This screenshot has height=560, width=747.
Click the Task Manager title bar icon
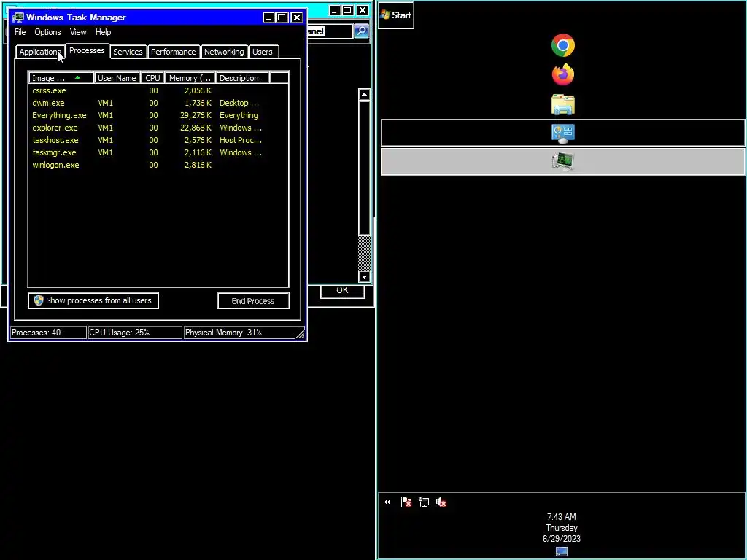(18, 17)
